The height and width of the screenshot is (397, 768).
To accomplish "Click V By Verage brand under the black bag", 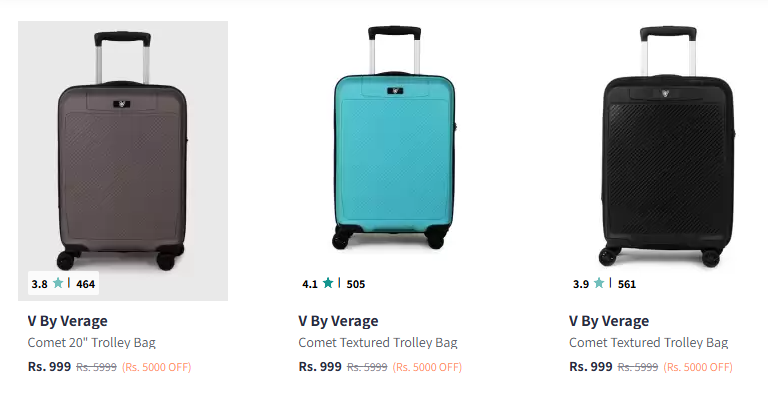I will pos(609,321).
